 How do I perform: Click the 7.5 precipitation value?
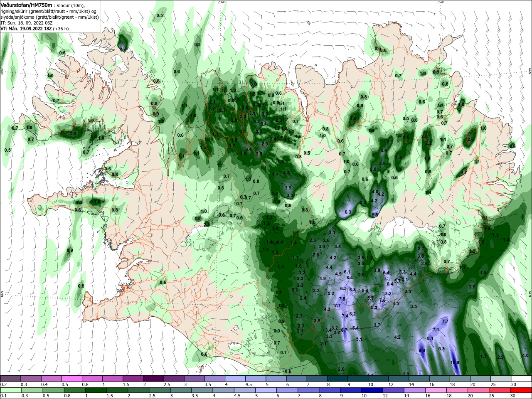(342, 299)
